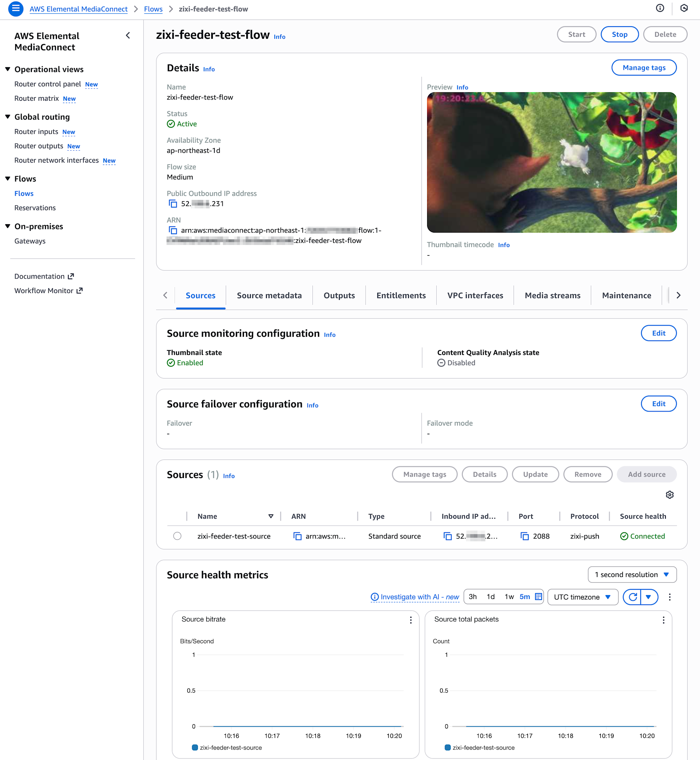Switch to the Sources tab

201,296
